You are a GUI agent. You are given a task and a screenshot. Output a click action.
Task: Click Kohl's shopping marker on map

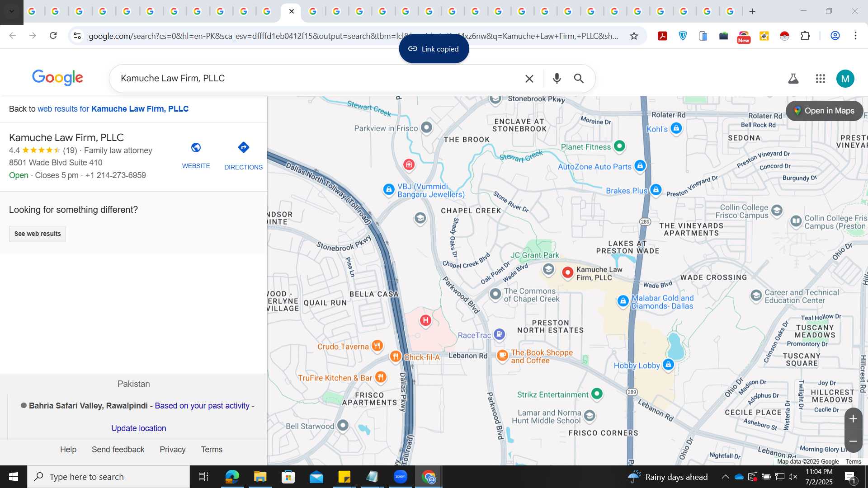[676, 128]
